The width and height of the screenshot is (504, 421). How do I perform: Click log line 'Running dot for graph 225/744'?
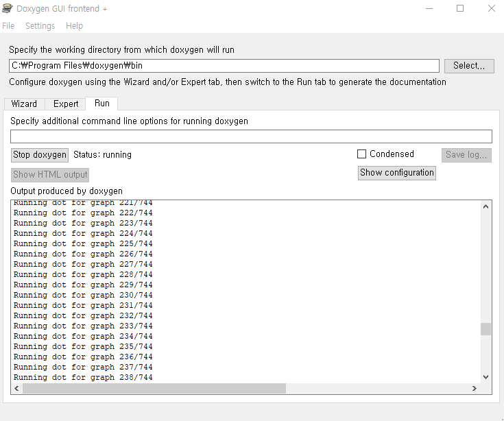pyautogui.click(x=83, y=243)
